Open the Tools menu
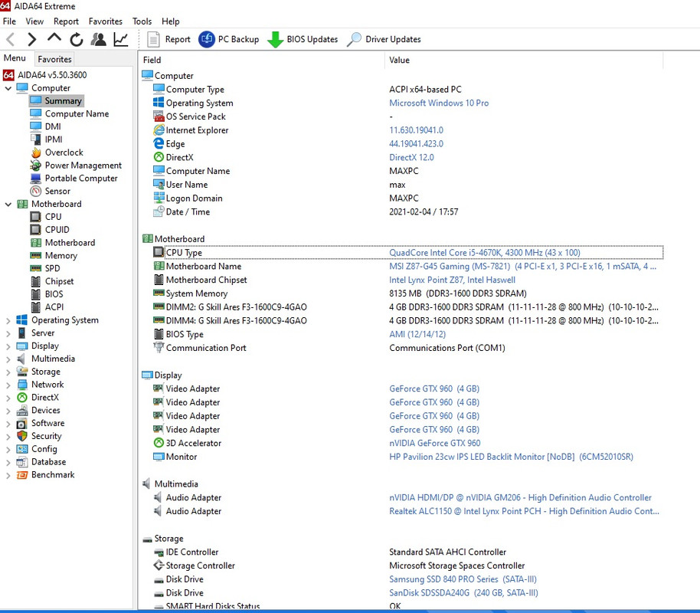 [142, 21]
